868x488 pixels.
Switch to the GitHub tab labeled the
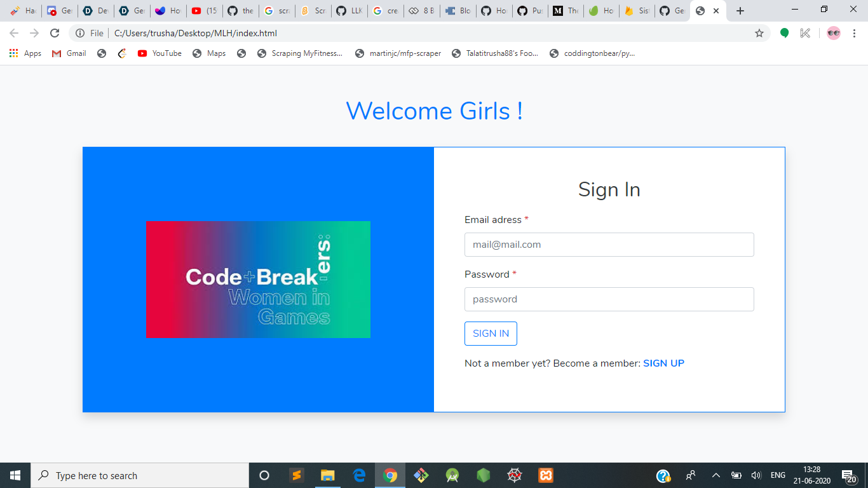click(x=241, y=11)
